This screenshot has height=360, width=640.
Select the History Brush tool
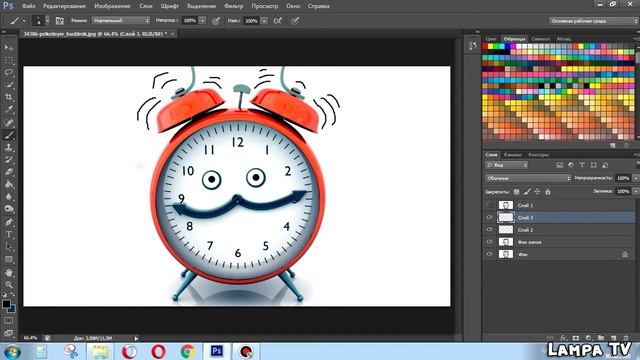pyautogui.click(x=9, y=160)
